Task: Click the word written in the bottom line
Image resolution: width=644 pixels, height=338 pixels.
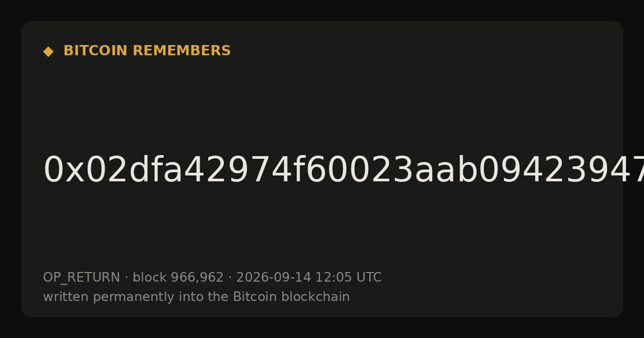Action: point(65,297)
